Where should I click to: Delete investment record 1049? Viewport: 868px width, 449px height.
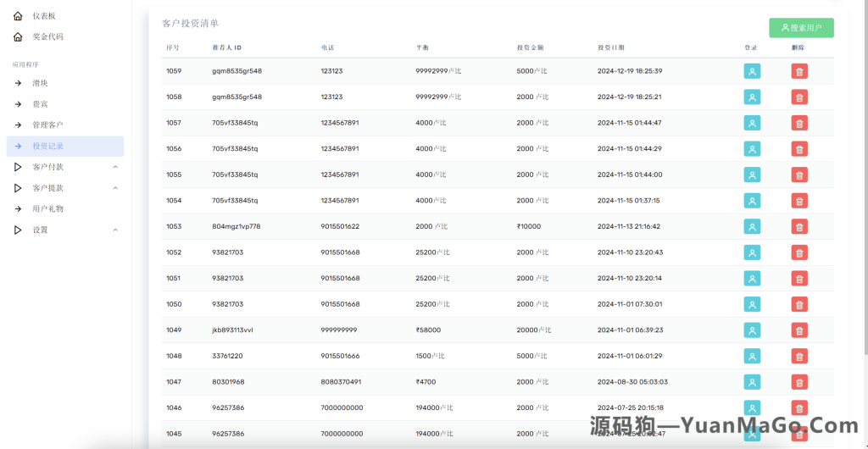click(799, 330)
